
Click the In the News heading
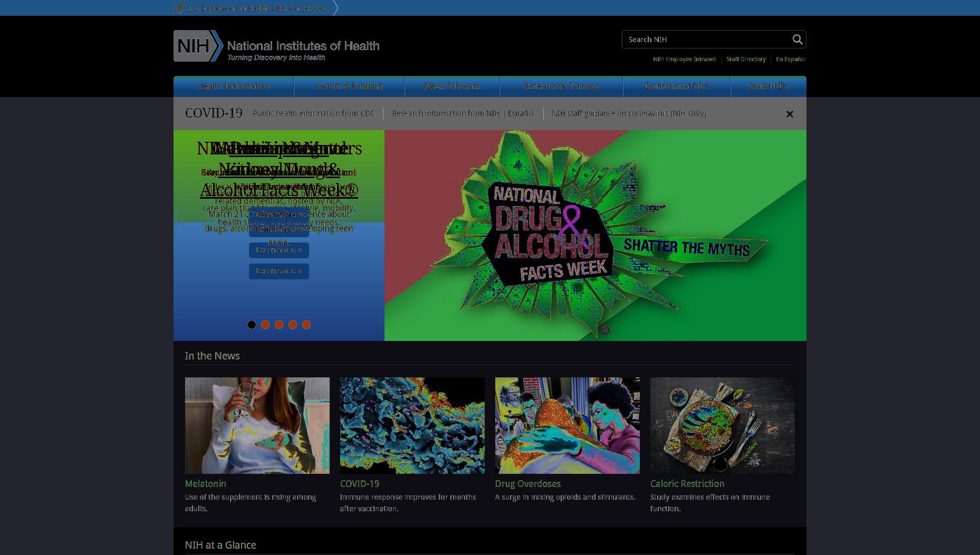(212, 356)
